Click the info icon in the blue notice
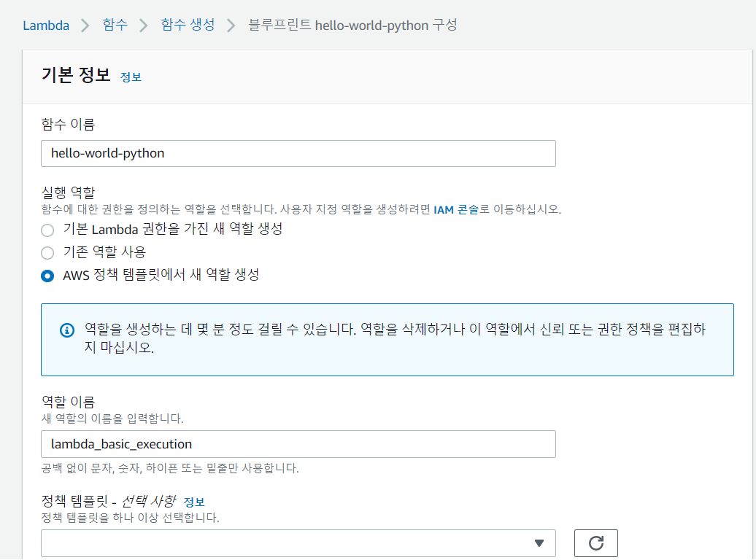This screenshot has height=560, width=756. [x=67, y=330]
